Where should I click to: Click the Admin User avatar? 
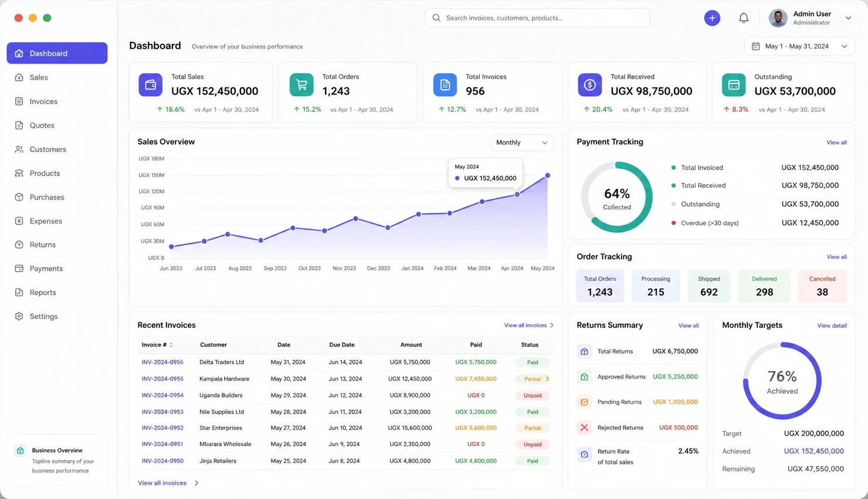coord(778,18)
